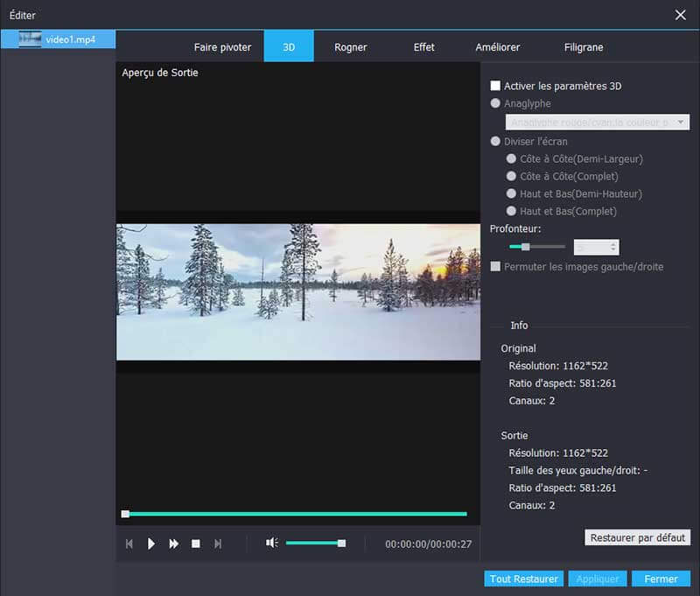Click the fast forward button
Screen dimensions: 700x596
174,543
